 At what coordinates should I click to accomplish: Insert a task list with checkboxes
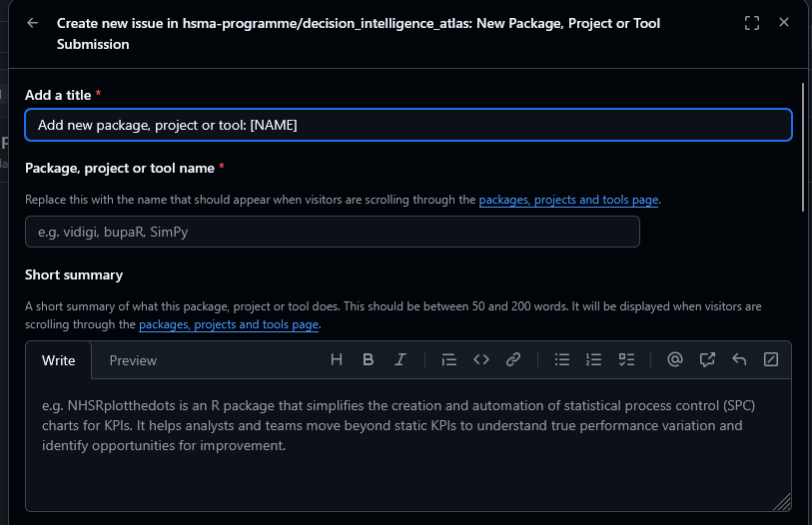tap(626, 359)
